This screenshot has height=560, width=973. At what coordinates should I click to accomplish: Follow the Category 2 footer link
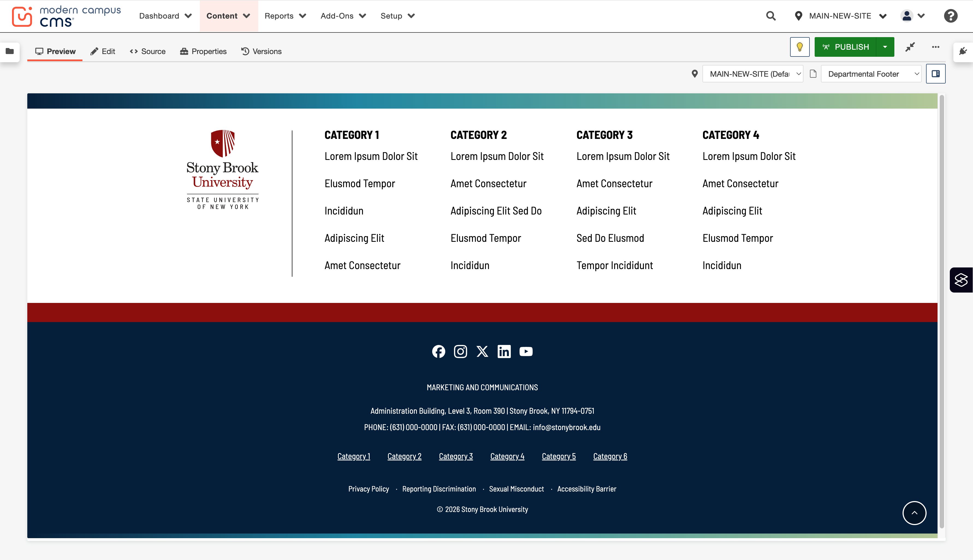click(x=404, y=456)
